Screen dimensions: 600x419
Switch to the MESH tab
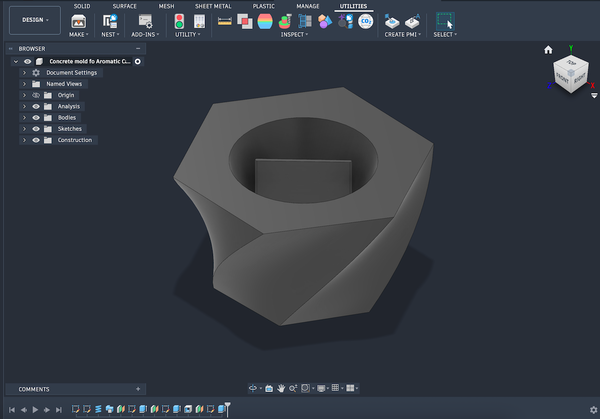(x=166, y=6)
